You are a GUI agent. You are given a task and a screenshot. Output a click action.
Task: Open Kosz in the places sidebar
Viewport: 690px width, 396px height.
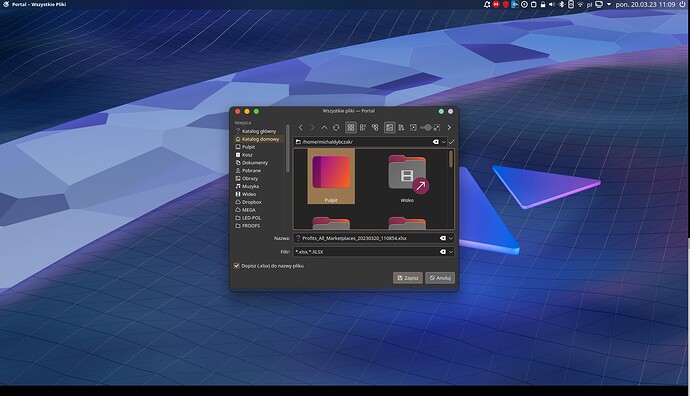259,155
